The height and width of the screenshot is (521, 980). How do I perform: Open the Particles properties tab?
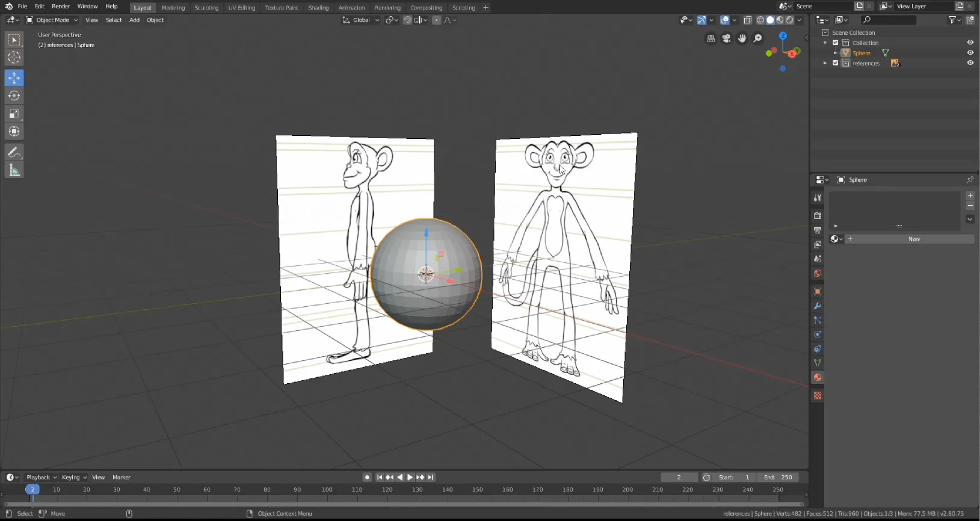(818, 320)
